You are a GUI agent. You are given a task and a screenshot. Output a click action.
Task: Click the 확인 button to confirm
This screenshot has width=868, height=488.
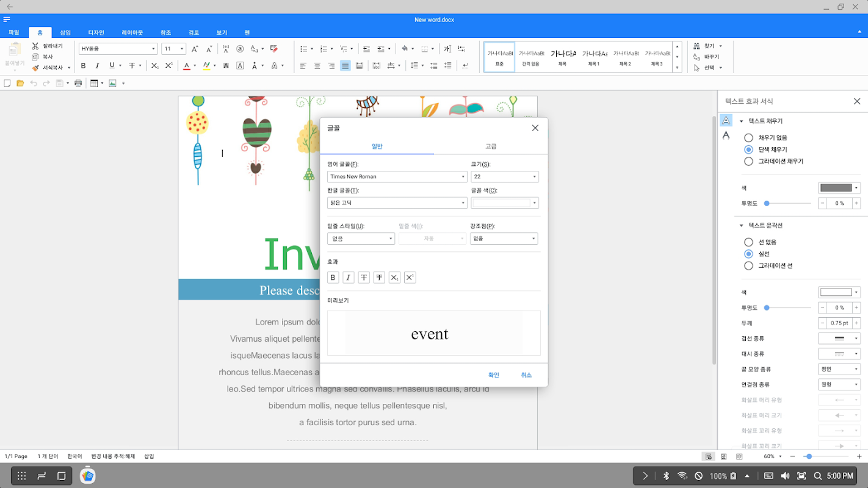[x=494, y=375]
